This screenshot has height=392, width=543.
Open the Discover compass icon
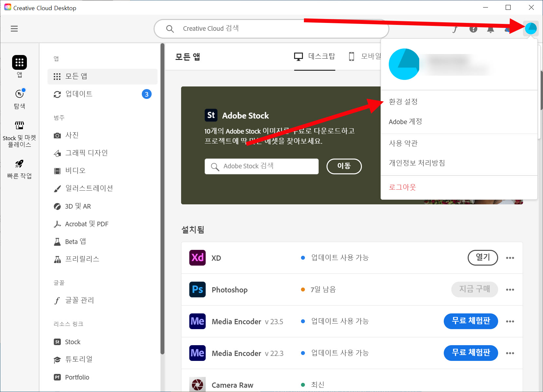click(19, 94)
